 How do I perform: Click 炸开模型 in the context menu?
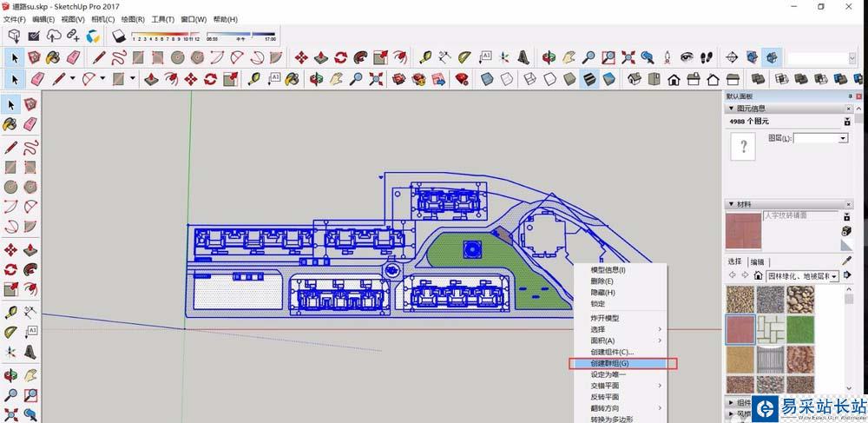(x=604, y=319)
